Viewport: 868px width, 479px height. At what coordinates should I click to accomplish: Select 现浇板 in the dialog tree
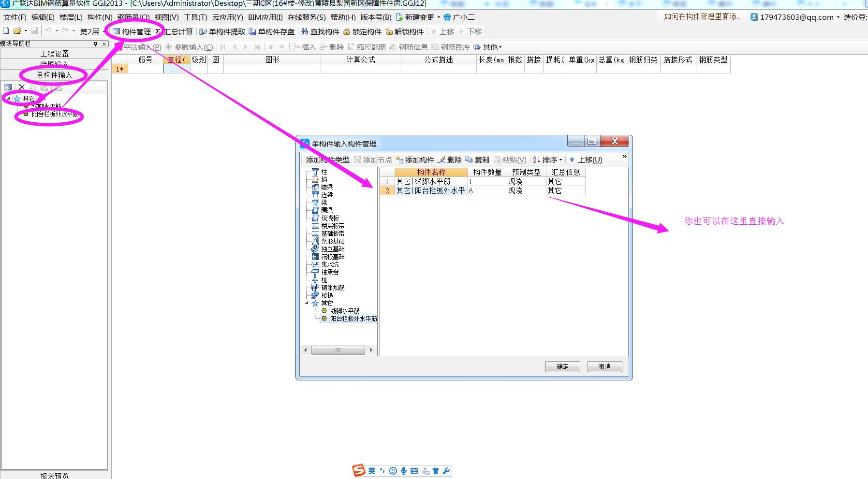330,218
